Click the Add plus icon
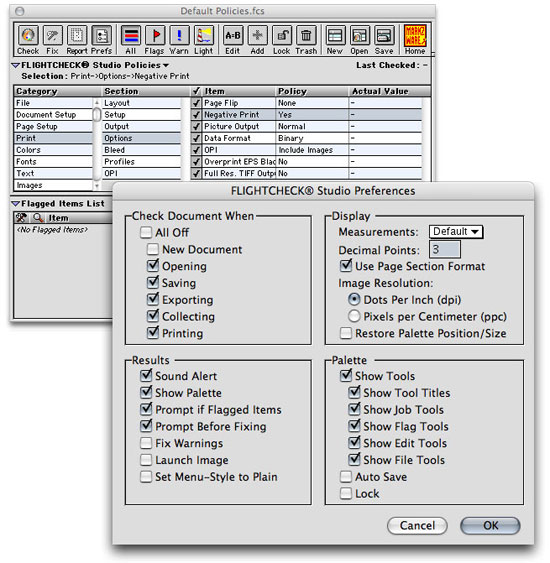Screen dimensions: 550x563 click(x=257, y=36)
